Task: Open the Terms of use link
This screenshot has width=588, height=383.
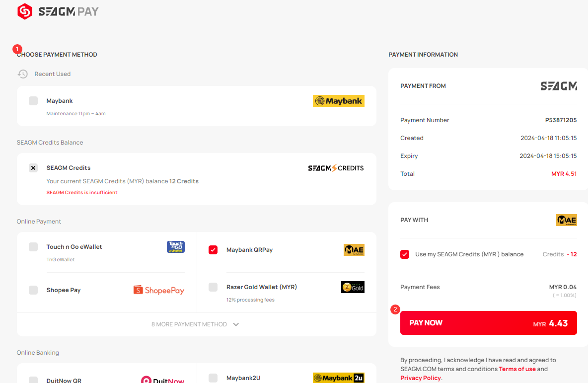Action: pyautogui.click(x=517, y=369)
